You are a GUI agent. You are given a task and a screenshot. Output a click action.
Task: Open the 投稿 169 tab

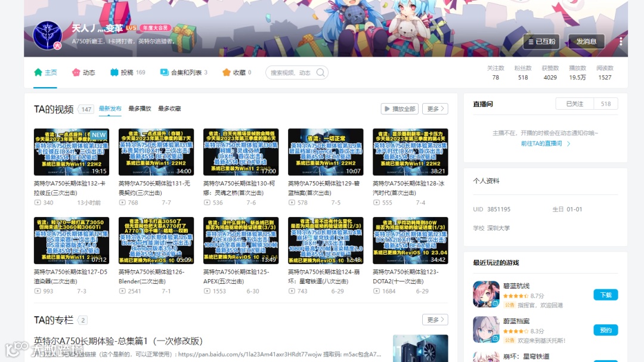128,73
